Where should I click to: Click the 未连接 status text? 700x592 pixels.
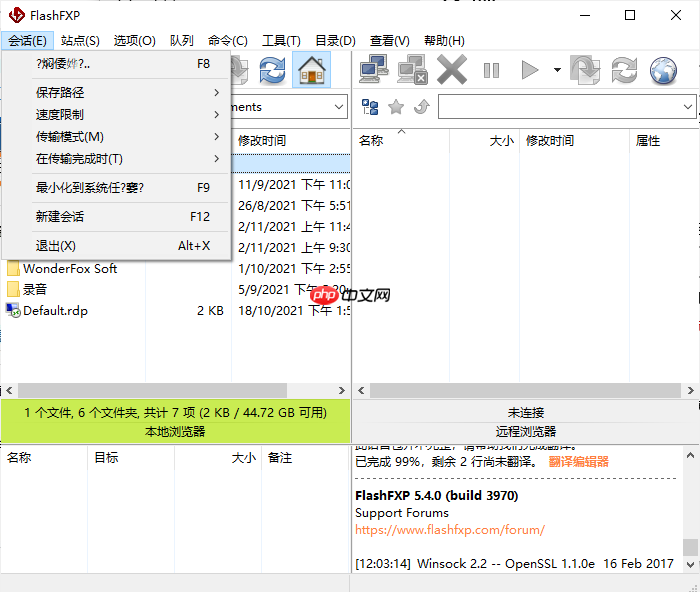click(x=525, y=413)
